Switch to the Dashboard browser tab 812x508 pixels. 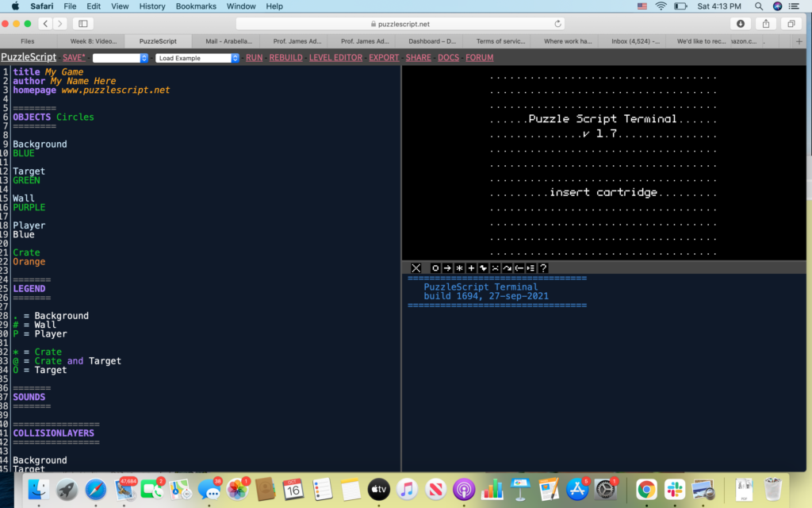(434, 41)
